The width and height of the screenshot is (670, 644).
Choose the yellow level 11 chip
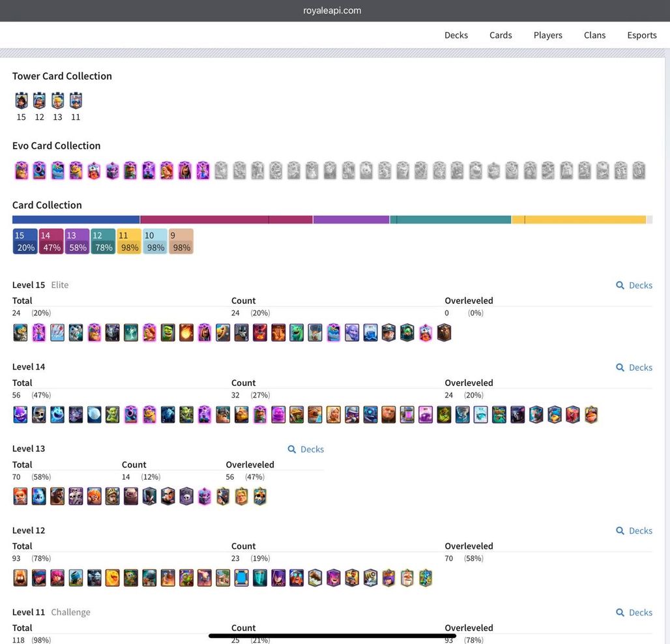129,241
